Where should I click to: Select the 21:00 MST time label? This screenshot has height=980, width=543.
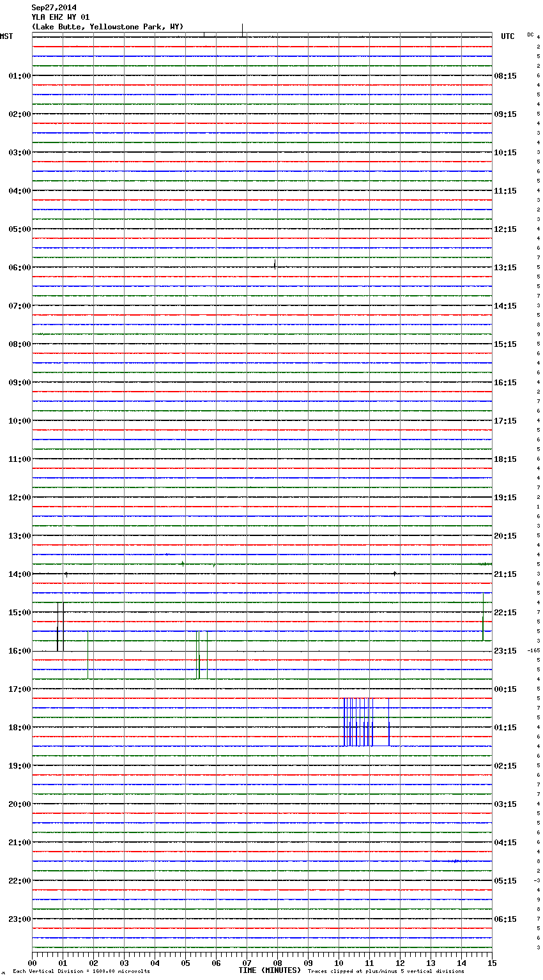(x=19, y=843)
